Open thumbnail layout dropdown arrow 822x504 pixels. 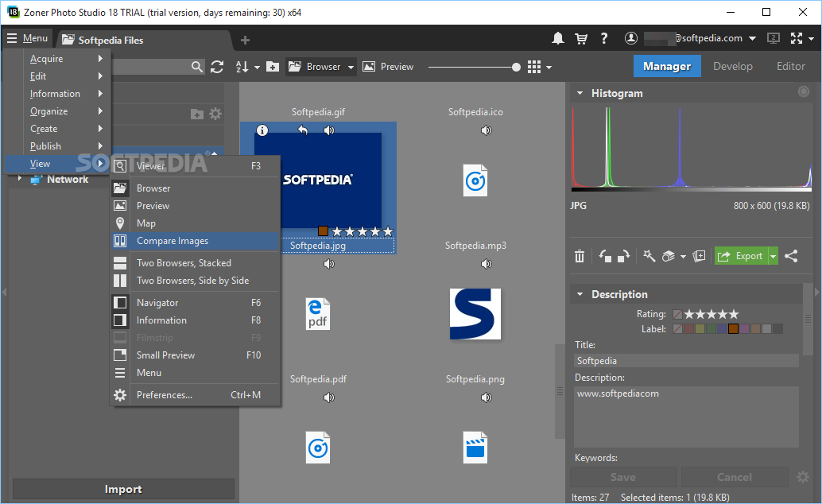[549, 67]
